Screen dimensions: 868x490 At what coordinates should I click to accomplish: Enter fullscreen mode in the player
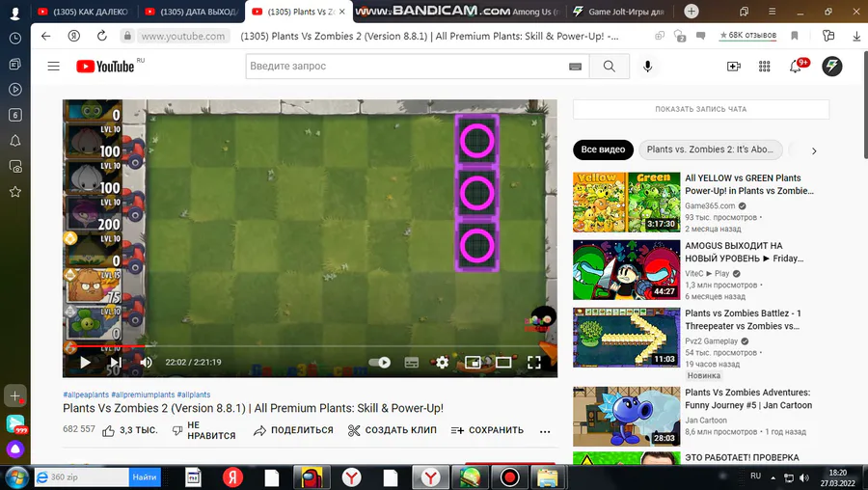[533, 362]
